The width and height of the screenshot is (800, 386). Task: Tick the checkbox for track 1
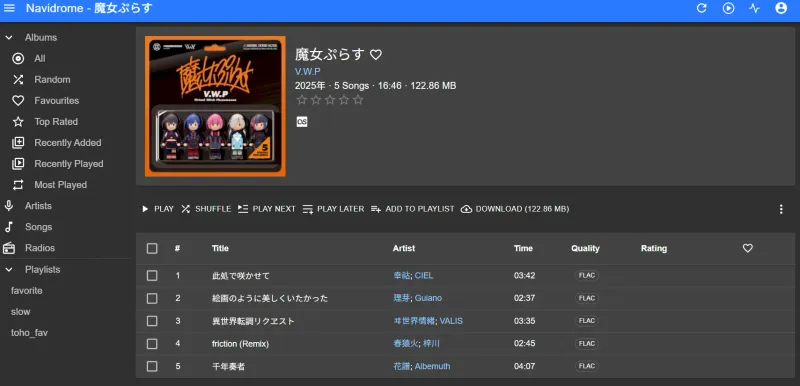[x=152, y=276]
